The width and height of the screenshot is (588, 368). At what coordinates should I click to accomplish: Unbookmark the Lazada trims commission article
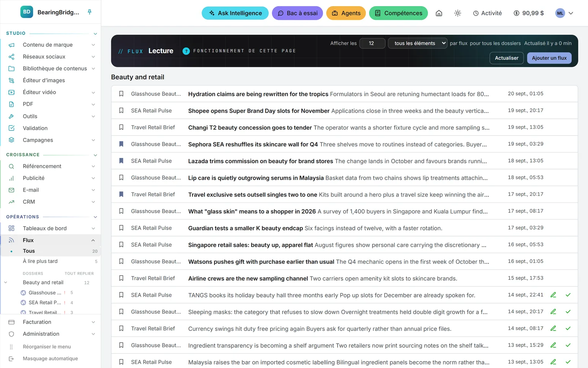coord(121,161)
